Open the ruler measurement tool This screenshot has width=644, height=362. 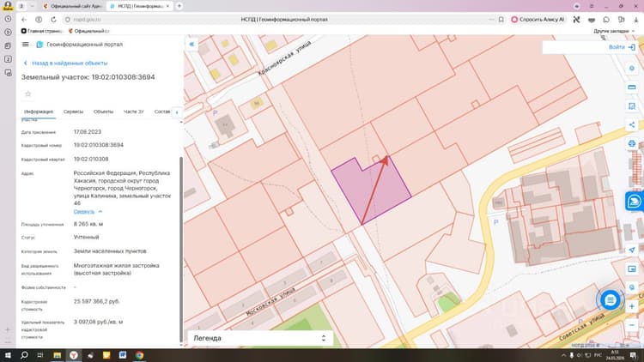point(632,87)
